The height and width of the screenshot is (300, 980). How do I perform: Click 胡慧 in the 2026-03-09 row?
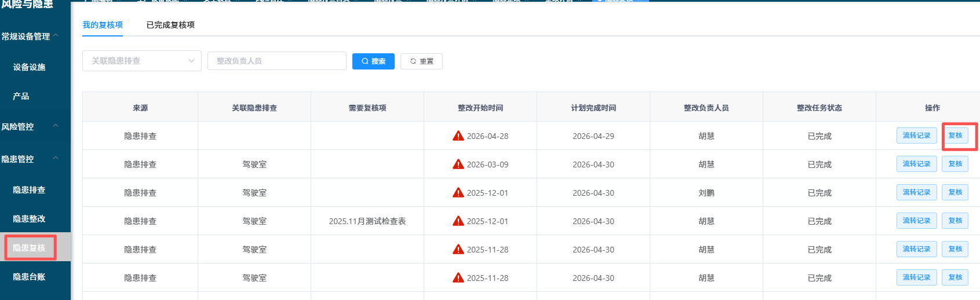(706, 164)
